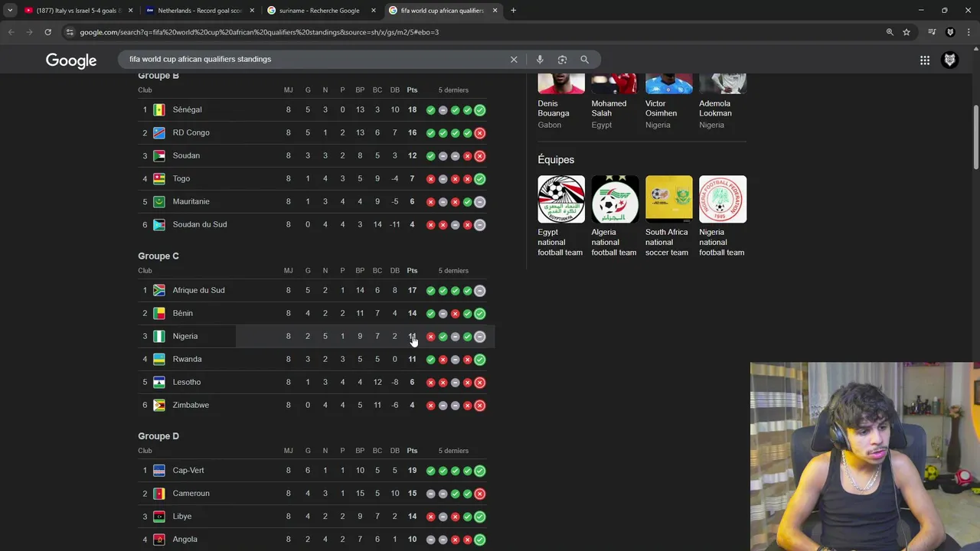980x551 pixels.
Task: Click the magnifier search button
Action: coord(584,60)
